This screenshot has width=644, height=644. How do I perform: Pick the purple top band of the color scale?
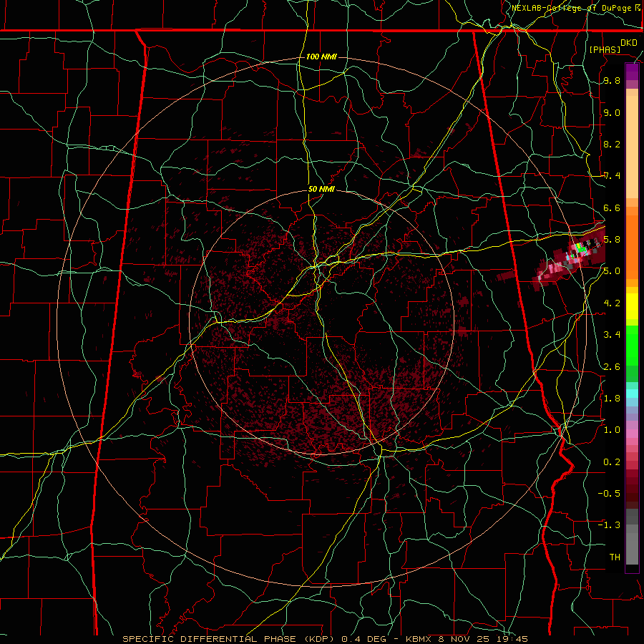tap(632, 72)
